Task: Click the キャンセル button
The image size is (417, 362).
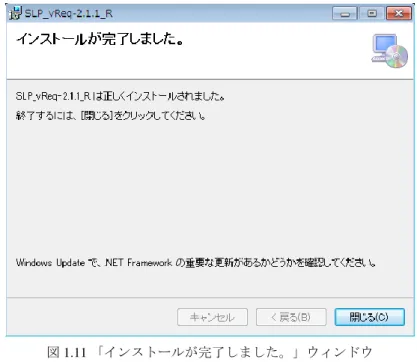Action: 212,317
